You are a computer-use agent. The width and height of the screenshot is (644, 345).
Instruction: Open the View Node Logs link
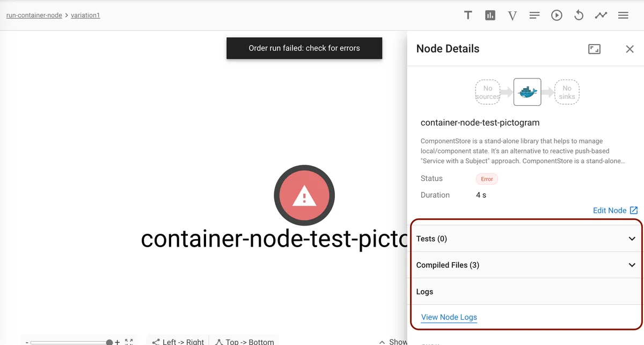[x=449, y=317]
